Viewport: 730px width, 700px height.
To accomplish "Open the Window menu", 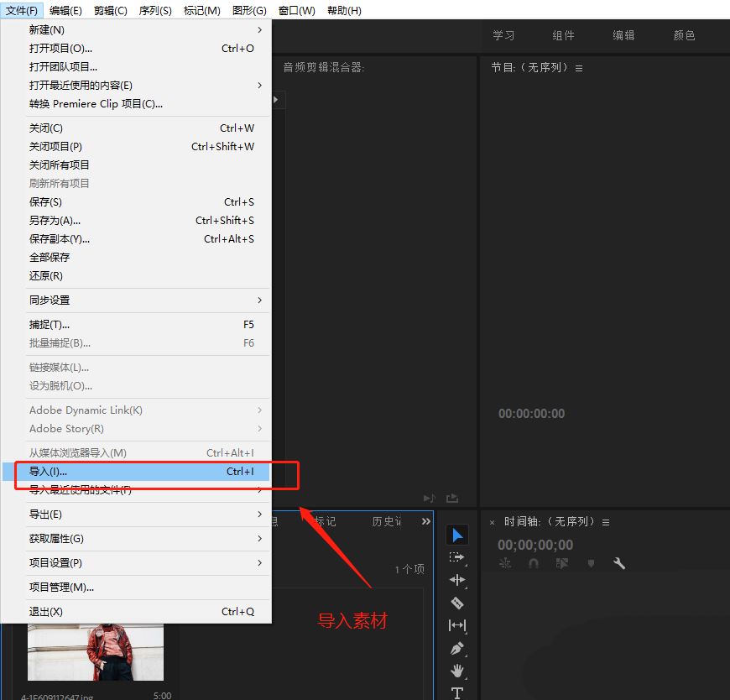I will pos(296,10).
